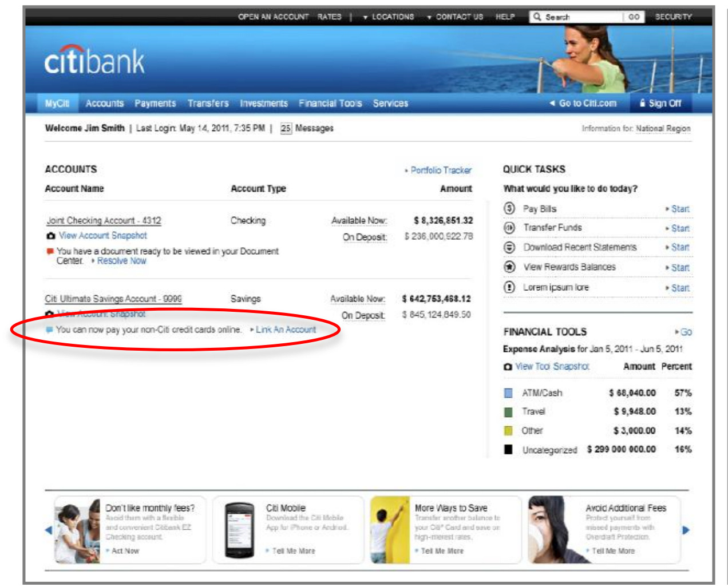Click camera icon beside View Tool Snapshot
Screen dimensions: 728x587
pyautogui.click(x=508, y=367)
